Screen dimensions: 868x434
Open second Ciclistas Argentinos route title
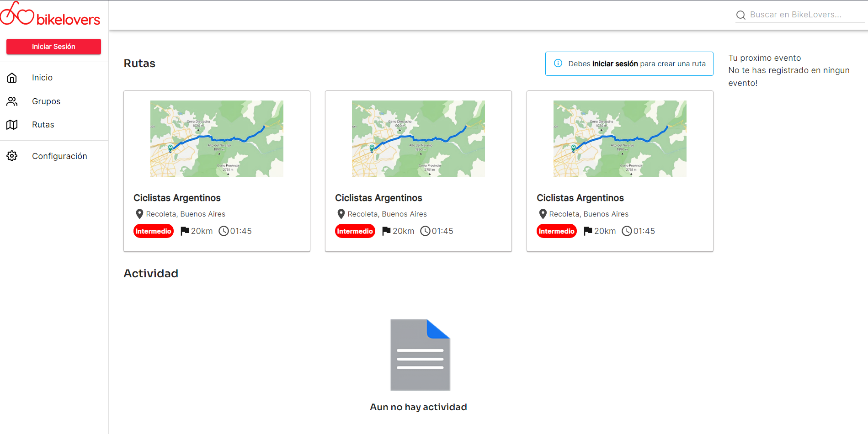[x=378, y=198]
